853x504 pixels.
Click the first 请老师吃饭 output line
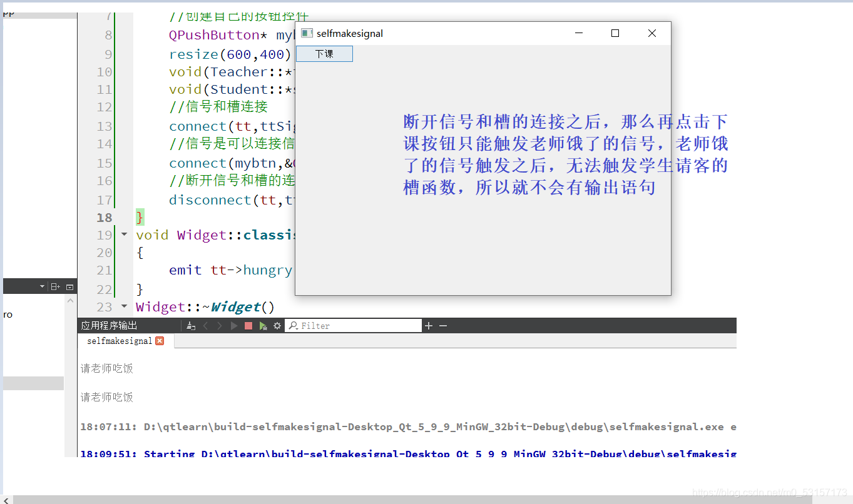pos(107,368)
